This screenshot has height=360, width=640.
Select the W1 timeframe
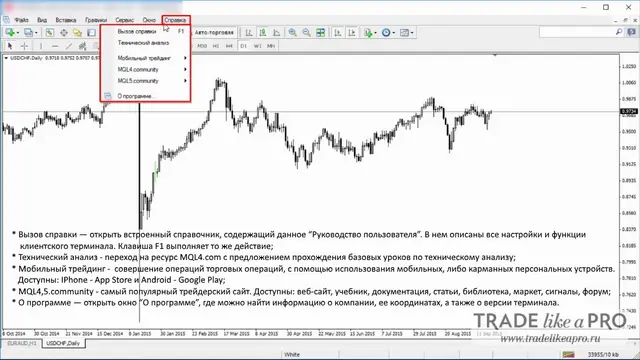click(x=257, y=46)
